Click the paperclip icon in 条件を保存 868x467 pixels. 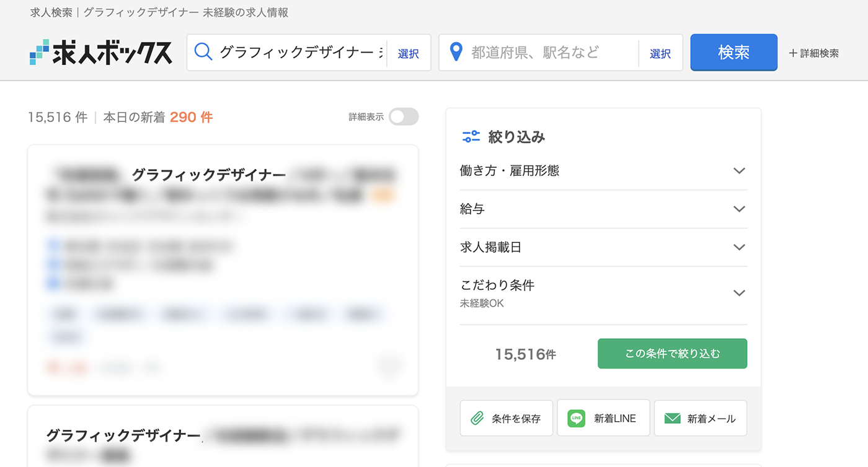tap(477, 418)
